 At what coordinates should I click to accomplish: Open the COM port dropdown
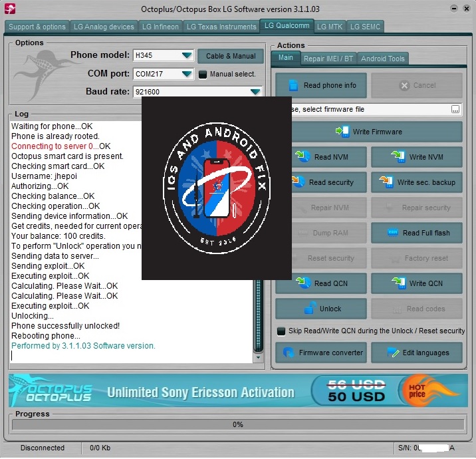[187, 74]
